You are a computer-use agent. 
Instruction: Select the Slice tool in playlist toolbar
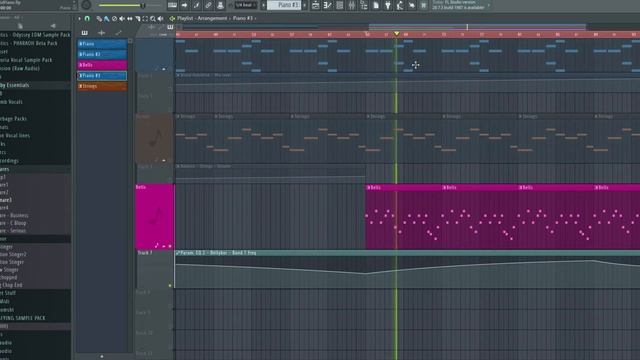(138, 18)
